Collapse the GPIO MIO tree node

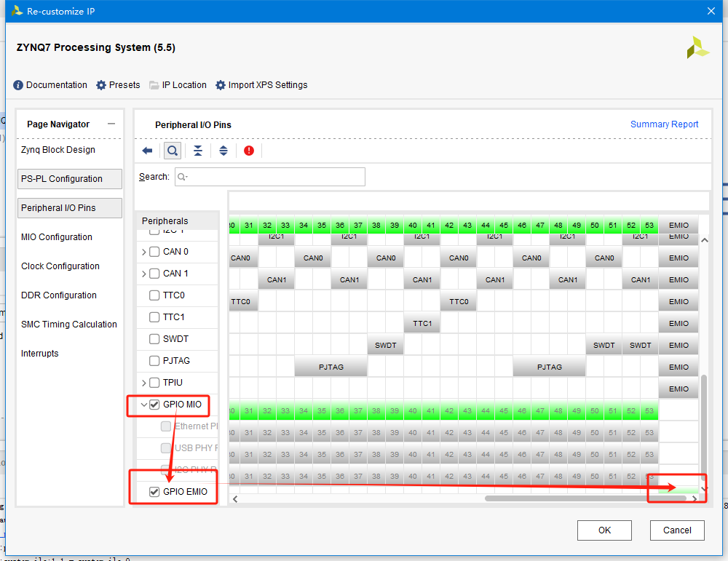click(144, 404)
